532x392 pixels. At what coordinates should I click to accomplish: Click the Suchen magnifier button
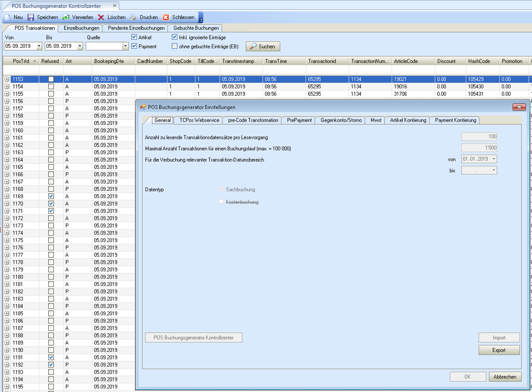pyautogui.click(x=263, y=46)
